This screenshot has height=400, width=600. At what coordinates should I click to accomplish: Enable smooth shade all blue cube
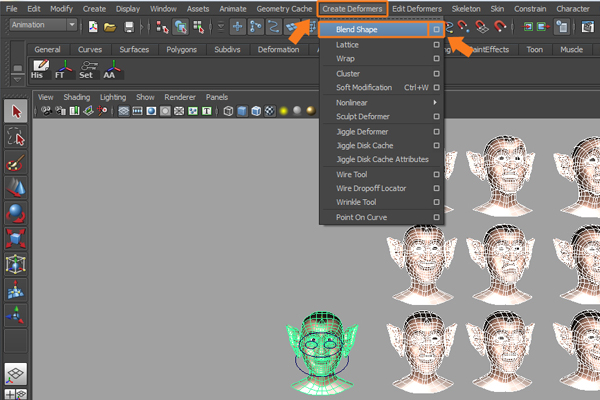click(242, 111)
